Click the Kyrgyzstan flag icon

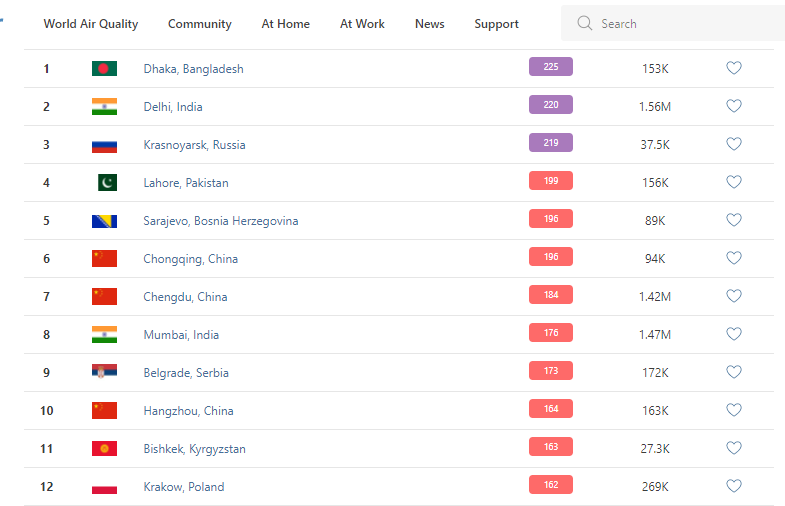(104, 449)
